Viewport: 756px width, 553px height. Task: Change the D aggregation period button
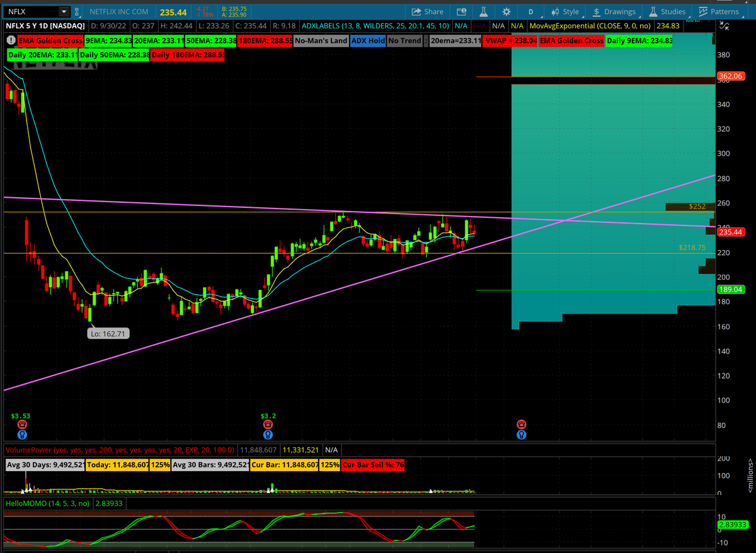(530, 11)
